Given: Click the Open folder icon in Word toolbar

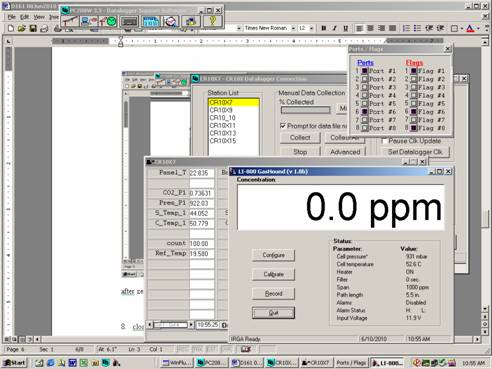Looking at the screenshot, I should pyautogui.click(x=22, y=29).
